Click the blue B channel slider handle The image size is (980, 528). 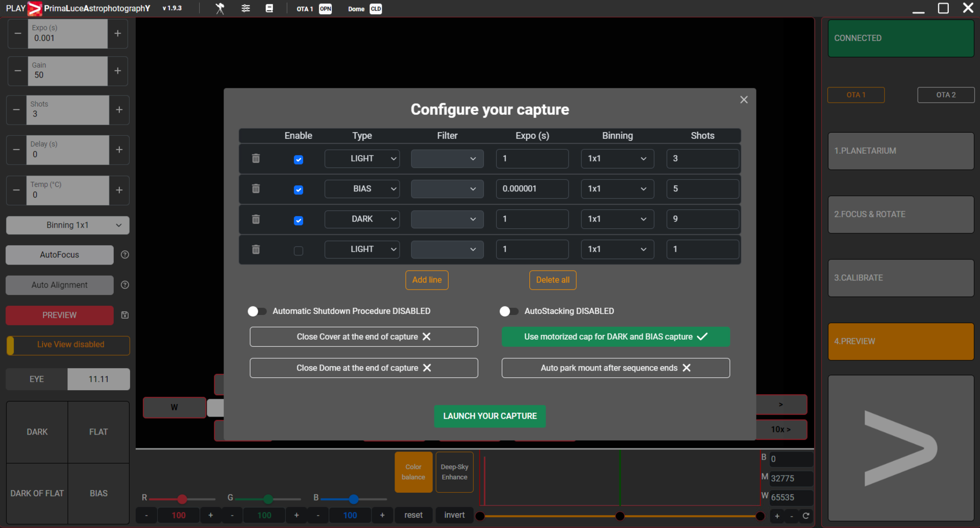click(x=354, y=499)
